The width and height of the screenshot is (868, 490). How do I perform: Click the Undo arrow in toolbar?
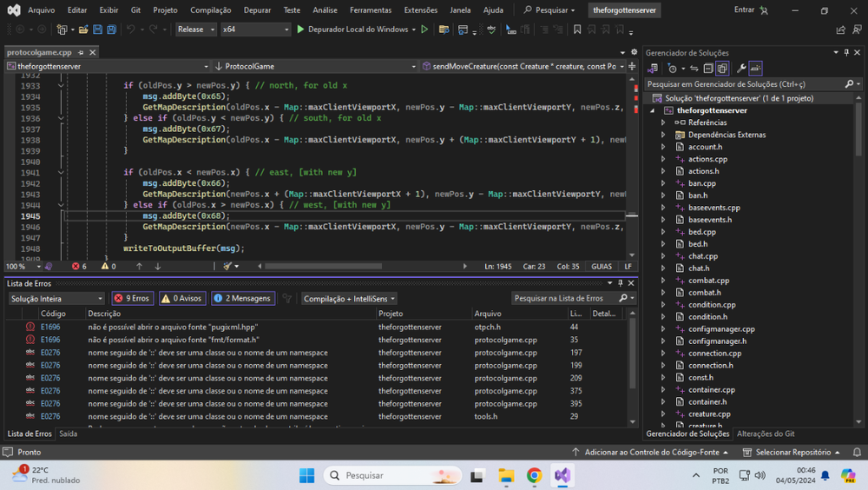pos(132,30)
